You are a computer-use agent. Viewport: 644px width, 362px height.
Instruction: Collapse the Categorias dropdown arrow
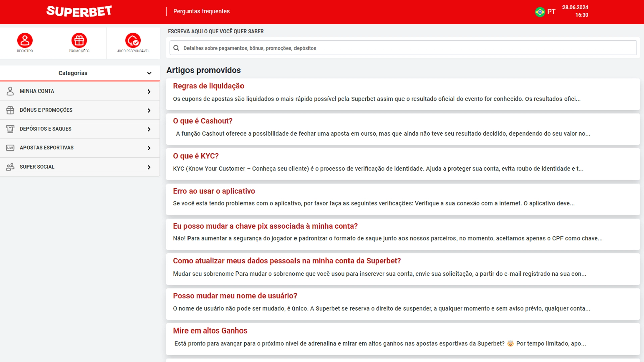[x=149, y=73]
